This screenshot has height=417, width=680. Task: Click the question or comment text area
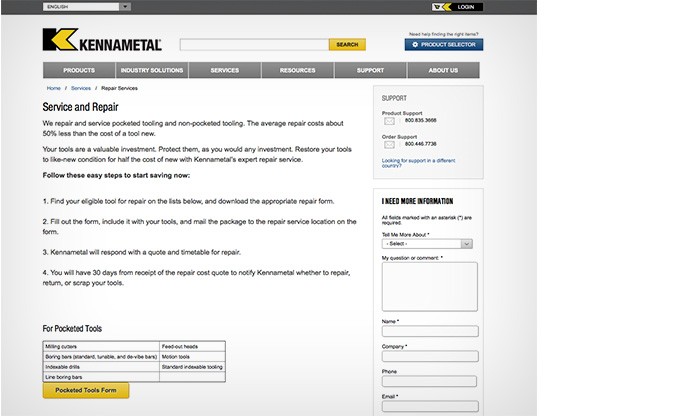click(x=429, y=286)
